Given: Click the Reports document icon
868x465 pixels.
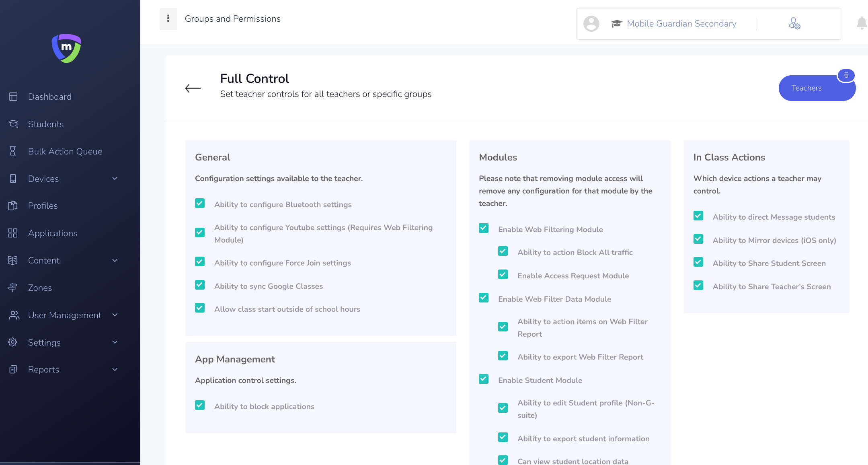Looking at the screenshot, I should pos(13,369).
